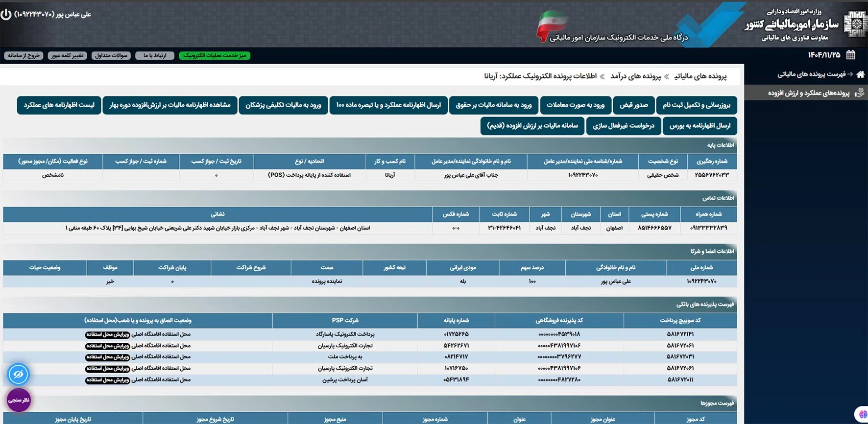Open تغییر کلمه عبور to change password
The width and height of the screenshot is (868, 424).
68,56
